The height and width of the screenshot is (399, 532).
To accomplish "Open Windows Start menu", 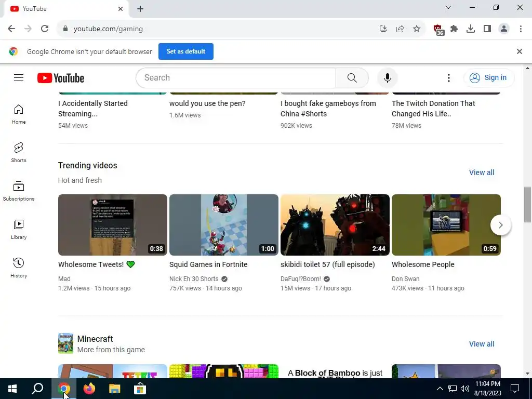I will [12, 389].
